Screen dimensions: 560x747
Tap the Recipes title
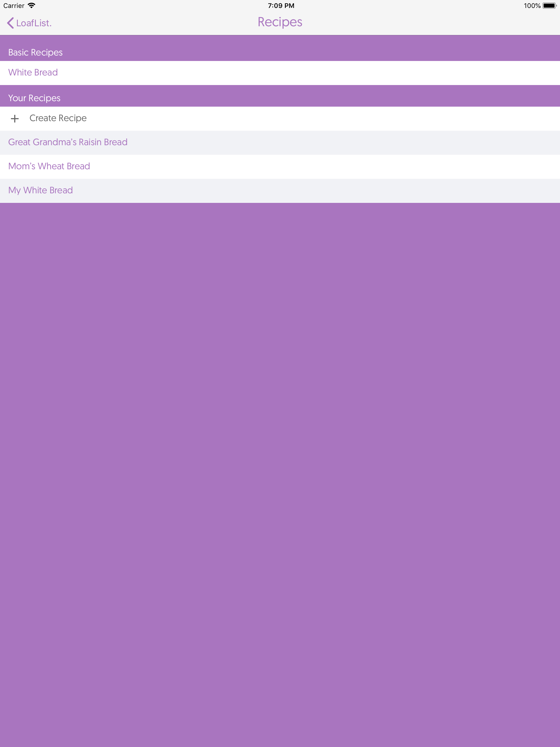(x=280, y=22)
